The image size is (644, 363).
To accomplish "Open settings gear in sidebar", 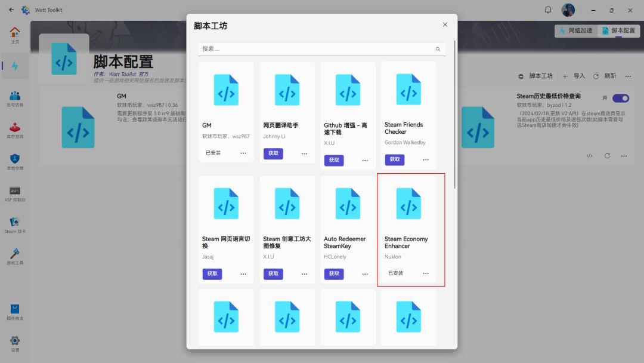I will [x=15, y=344].
